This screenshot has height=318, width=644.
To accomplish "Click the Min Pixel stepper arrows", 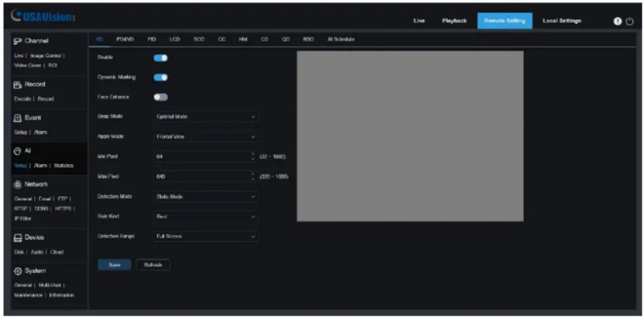I will coord(253,157).
